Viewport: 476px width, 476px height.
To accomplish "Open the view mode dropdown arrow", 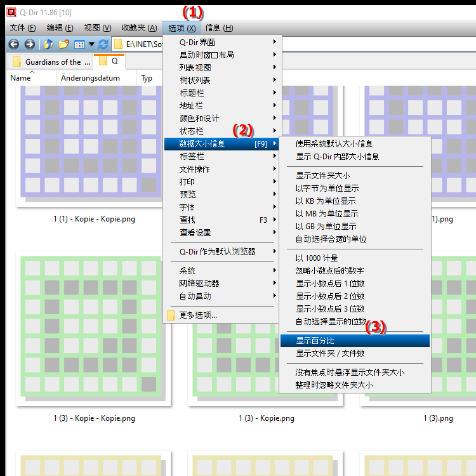I will pyautogui.click(x=91, y=44).
